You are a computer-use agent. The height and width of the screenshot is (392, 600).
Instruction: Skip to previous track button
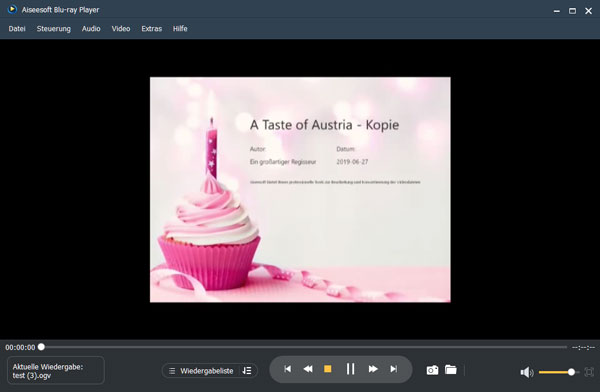287,369
